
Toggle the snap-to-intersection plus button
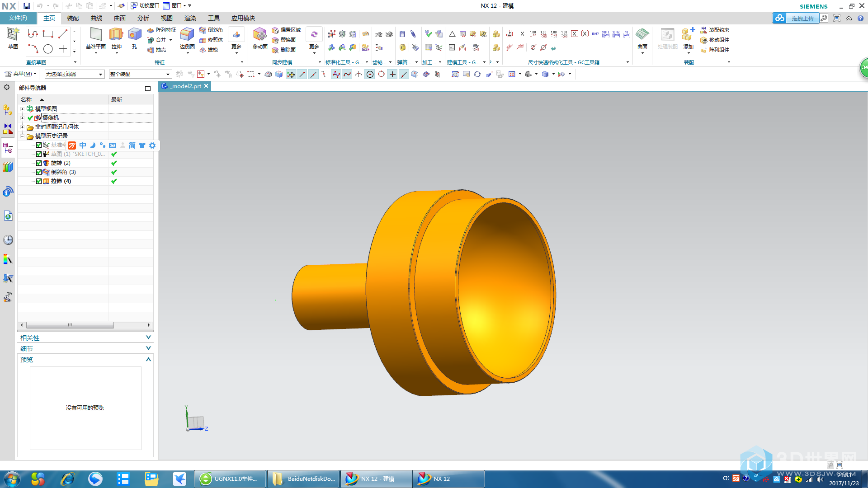tap(392, 74)
